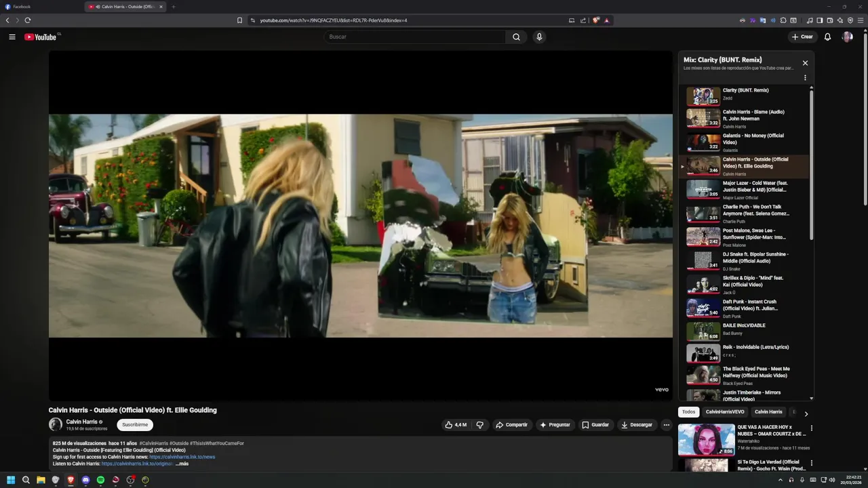Open options for Si Te Digo La Verdad video

[x=811, y=463]
